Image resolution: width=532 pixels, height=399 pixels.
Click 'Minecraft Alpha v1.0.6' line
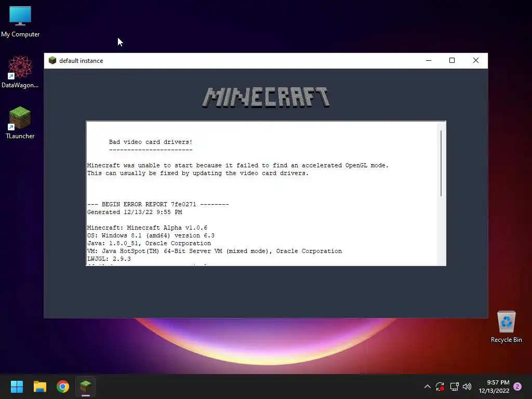147,228
